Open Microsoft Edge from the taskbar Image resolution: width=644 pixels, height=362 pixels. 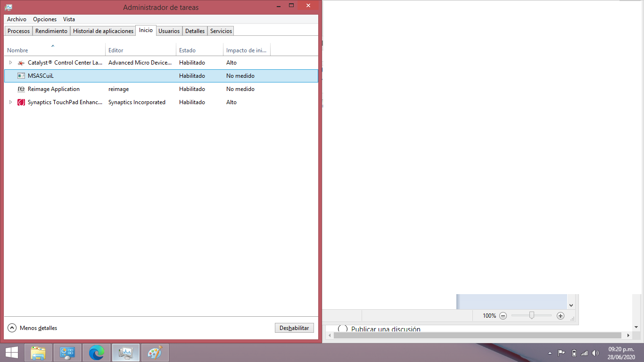click(x=97, y=353)
